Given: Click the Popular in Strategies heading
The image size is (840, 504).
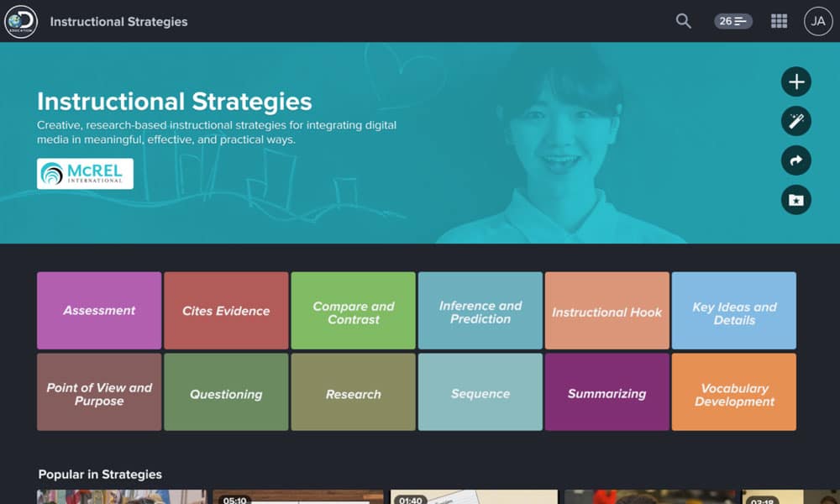Looking at the screenshot, I should 99,474.
